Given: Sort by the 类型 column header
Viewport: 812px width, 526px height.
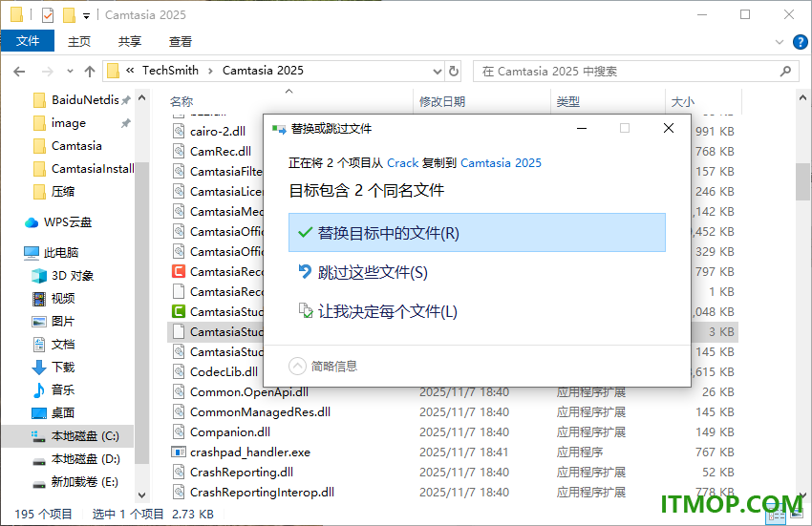Looking at the screenshot, I should [568, 102].
